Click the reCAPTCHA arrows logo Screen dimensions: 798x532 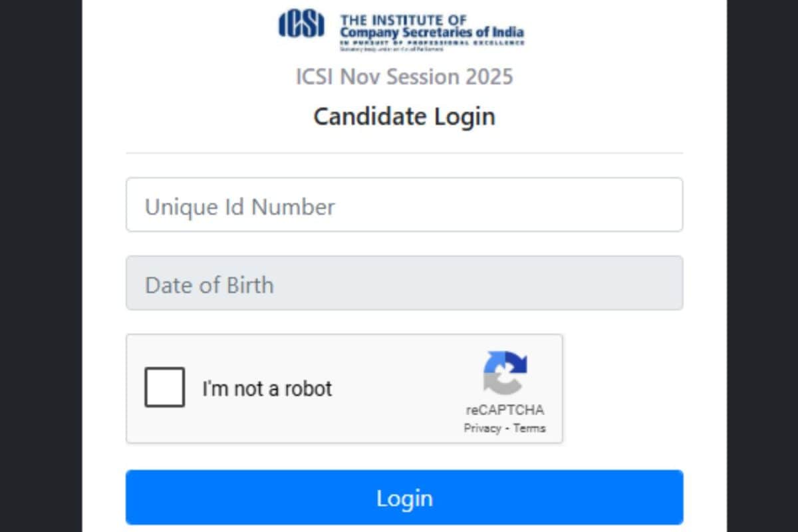(x=505, y=373)
